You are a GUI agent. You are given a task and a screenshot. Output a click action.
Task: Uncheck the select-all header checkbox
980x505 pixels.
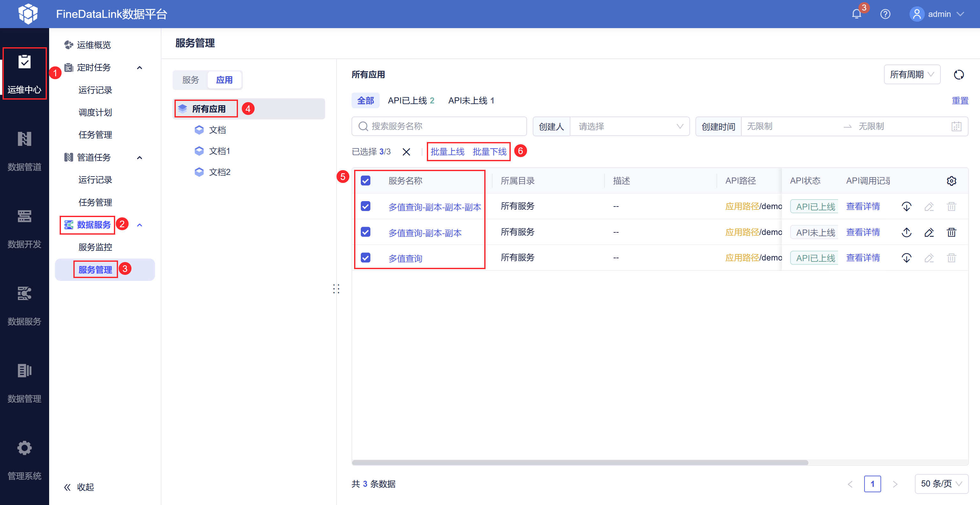tap(365, 181)
